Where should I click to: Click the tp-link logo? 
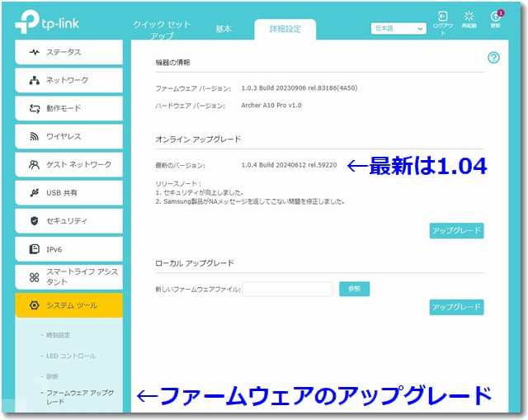[x=47, y=22]
